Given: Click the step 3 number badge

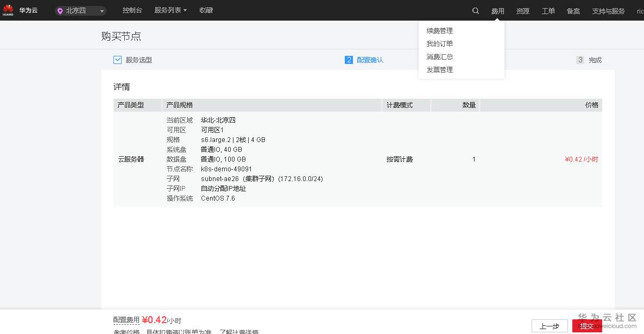Looking at the screenshot, I should [580, 60].
